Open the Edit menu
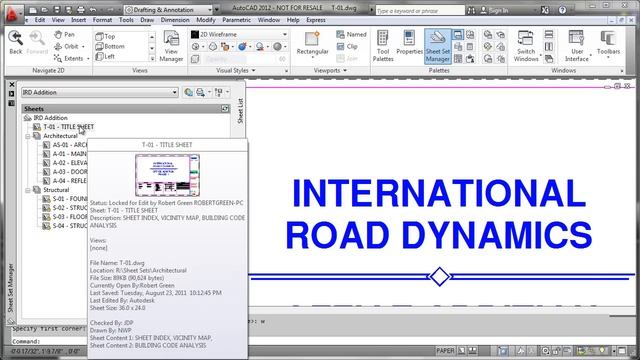Image resolution: width=640 pixels, height=360 pixels. 40,20
